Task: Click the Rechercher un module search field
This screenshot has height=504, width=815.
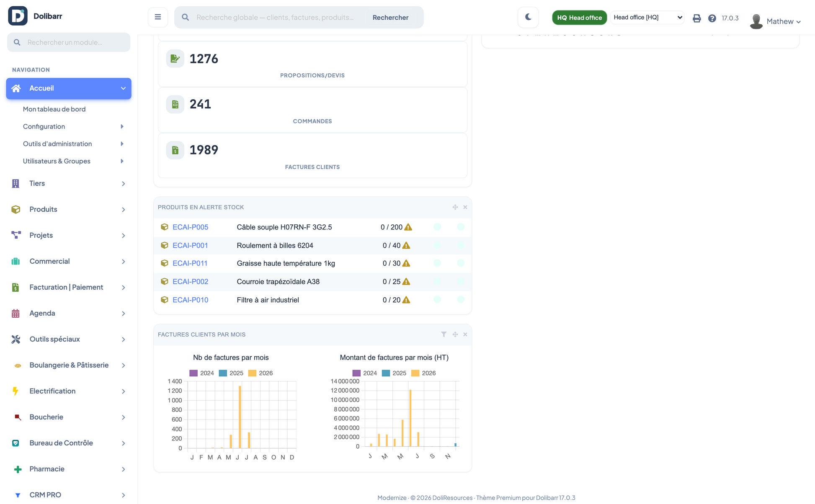Action: tap(69, 42)
